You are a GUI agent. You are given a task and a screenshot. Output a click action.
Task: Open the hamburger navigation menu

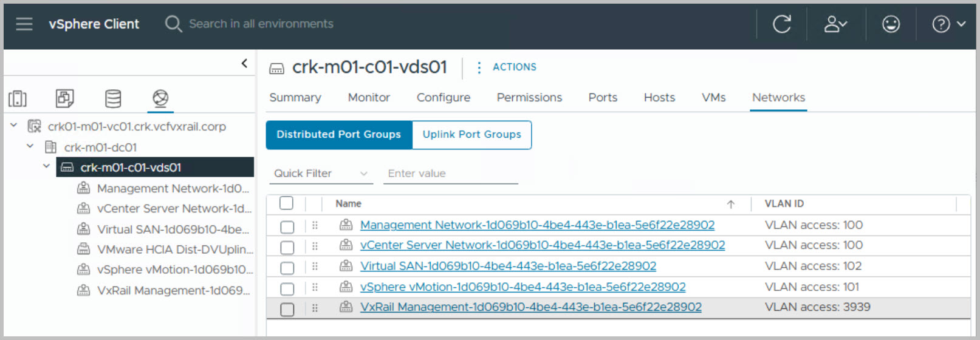pos(24,24)
